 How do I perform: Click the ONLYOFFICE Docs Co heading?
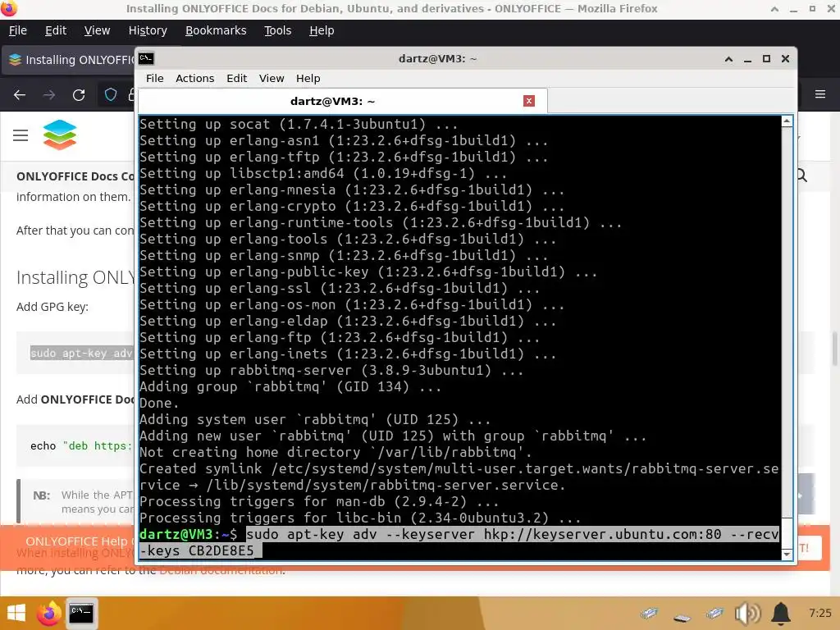coord(75,176)
